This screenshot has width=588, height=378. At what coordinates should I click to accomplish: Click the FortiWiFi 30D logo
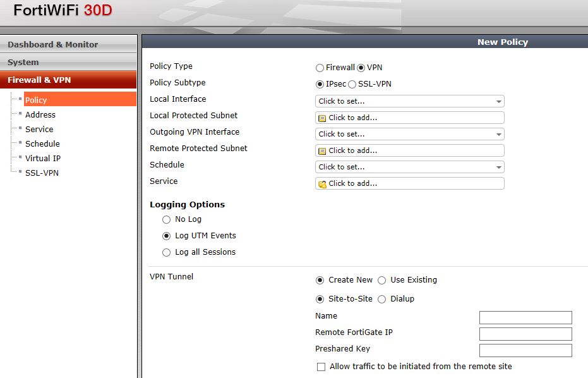point(63,10)
